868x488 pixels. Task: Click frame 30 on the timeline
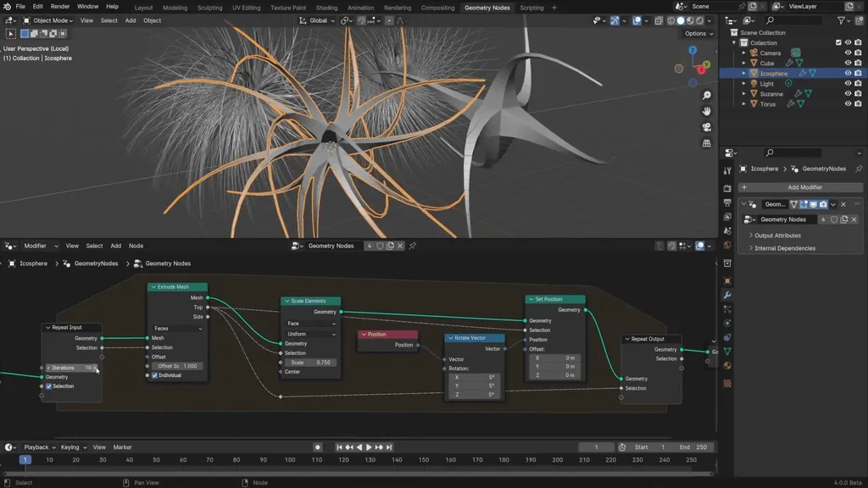(102, 460)
